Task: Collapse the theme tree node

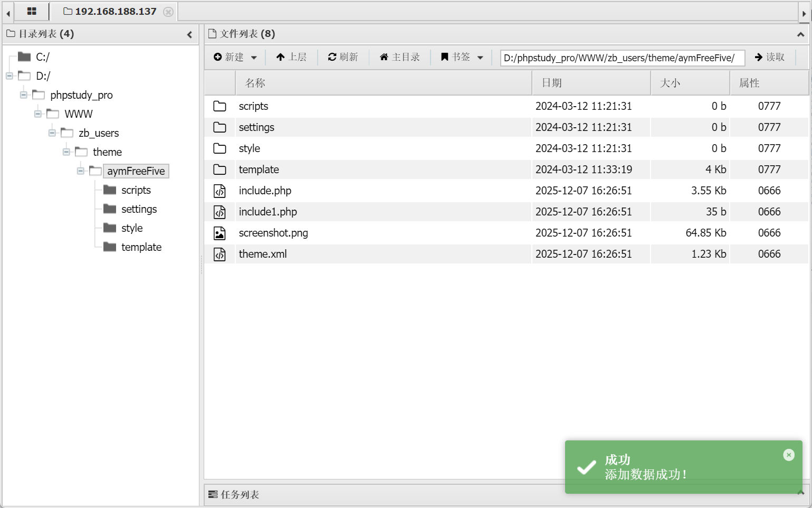Action: click(66, 152)
